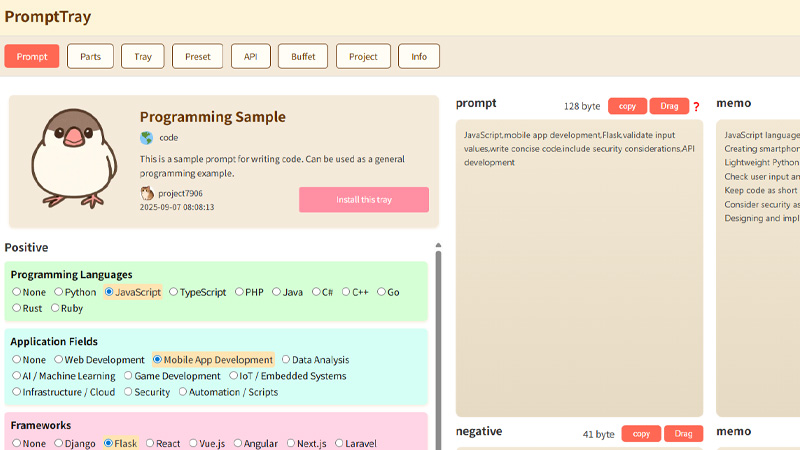Image resolution: width=800 pixels, height=450 pixels.
Task: Click the globe icon beside code
Action: [x=147, y=138]
